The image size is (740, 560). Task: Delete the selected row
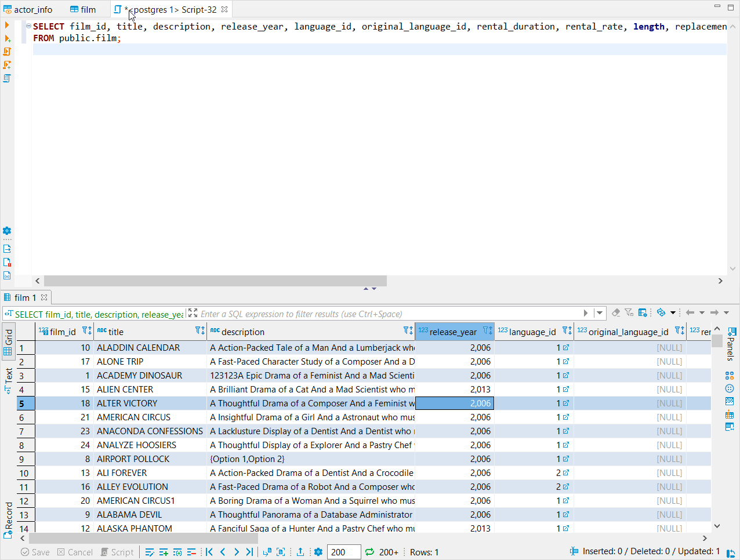tap(191, 551)
